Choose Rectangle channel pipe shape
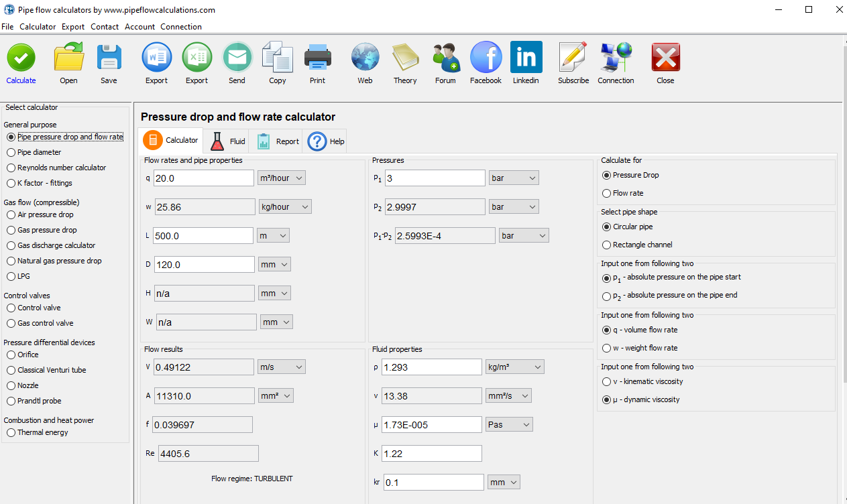 [607, 245]
